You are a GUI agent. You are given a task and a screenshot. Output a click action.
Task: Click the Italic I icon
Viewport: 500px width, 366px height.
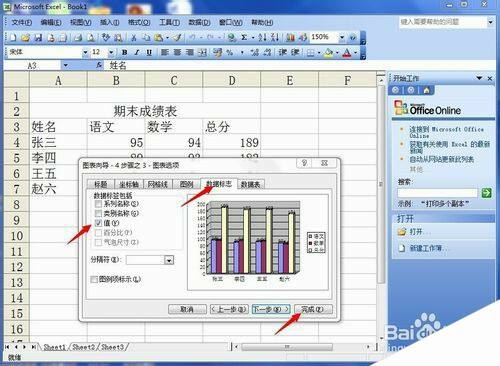tap(137, 52)
